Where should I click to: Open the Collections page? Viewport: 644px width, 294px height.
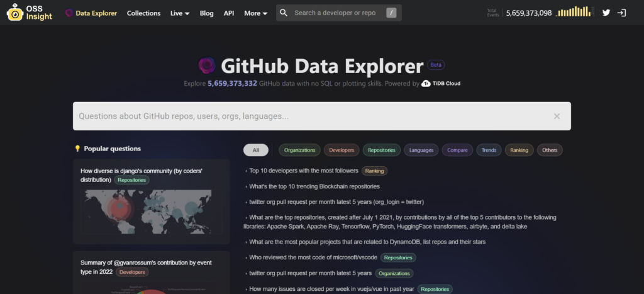point(144,13)
